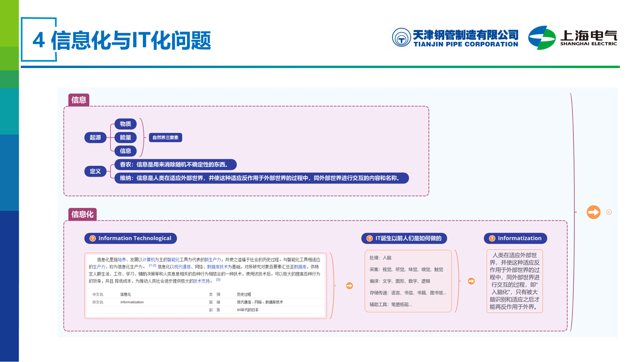This screenshot has height=362, width=644.
Task: Click question icon on Information Technological node
Action: pyautogui.click(x=93, y=238)
